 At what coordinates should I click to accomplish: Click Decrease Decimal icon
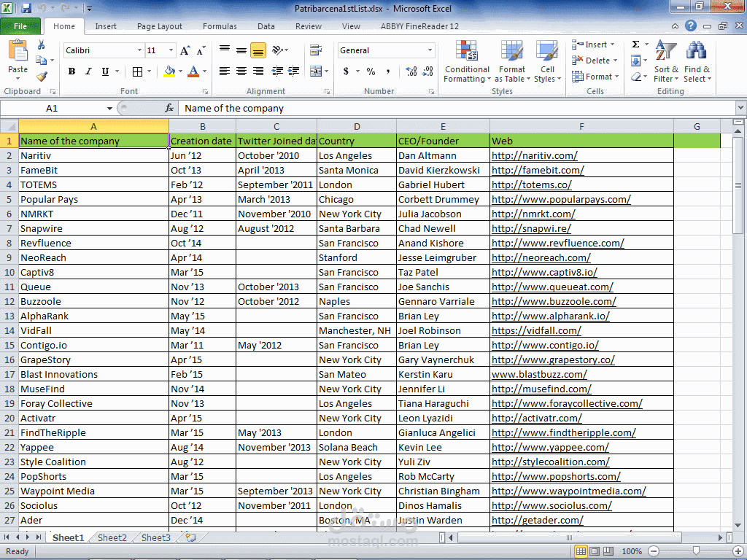(x=427, y=71)
